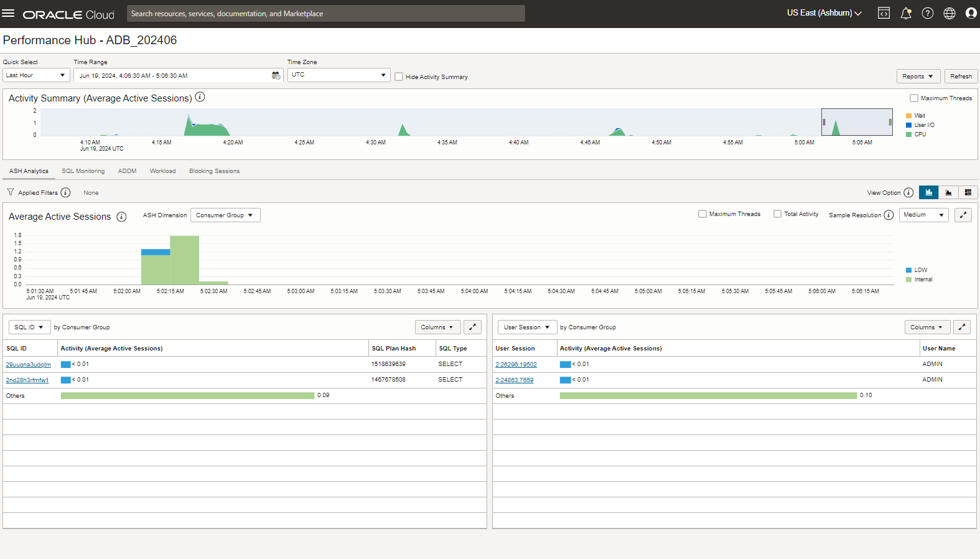Expand the SQL ID table panel
The width and height of the screenshot is (980, 559).
coord(473,327)
